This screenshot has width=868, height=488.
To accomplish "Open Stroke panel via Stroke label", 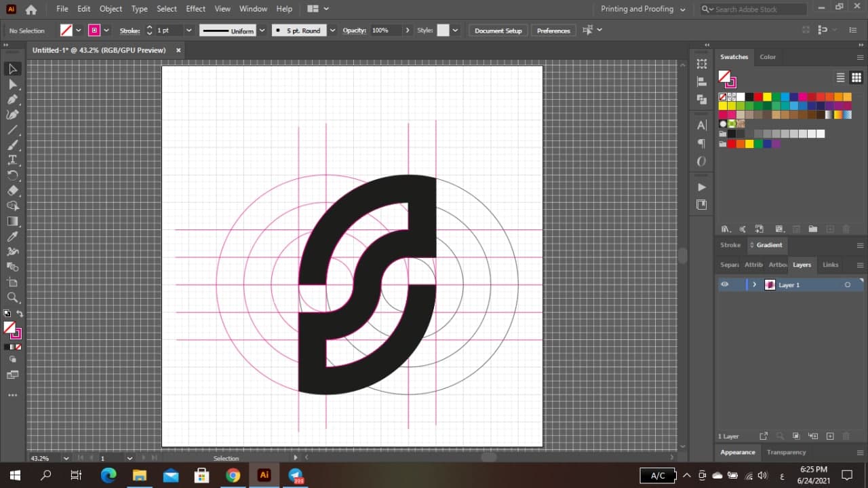I will pyautogui.click(x=130, y=31).
